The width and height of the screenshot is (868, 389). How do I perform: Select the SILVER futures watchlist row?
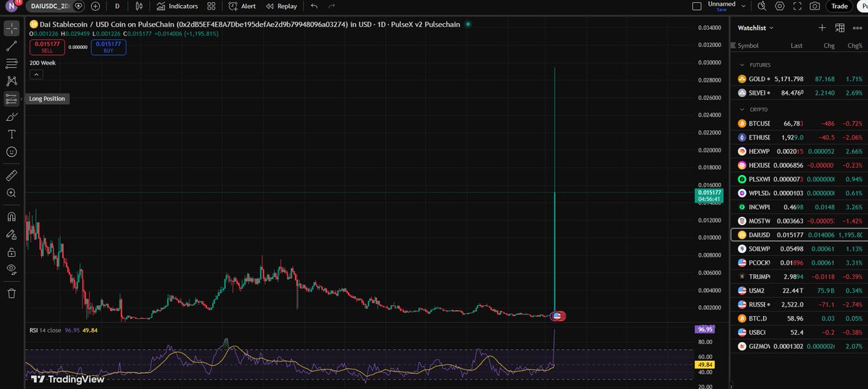[x=799, y=93]
